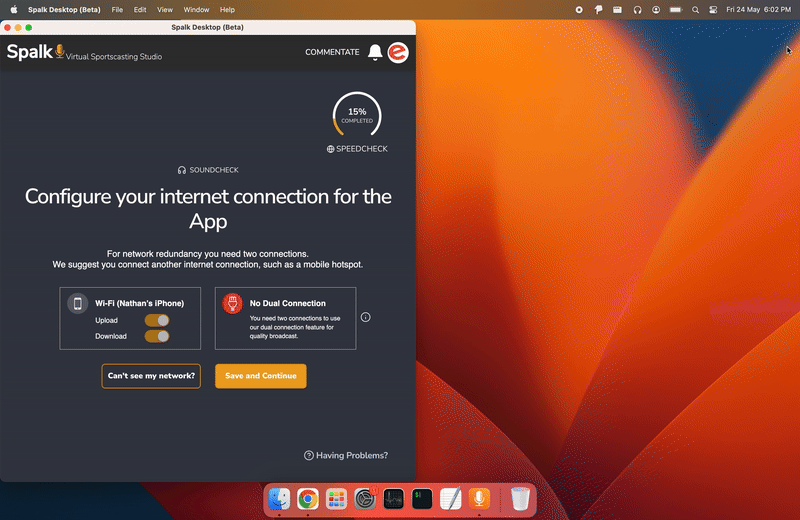Click the Spalk microphone logo
The image size is (800, 520).
point(60,51)
